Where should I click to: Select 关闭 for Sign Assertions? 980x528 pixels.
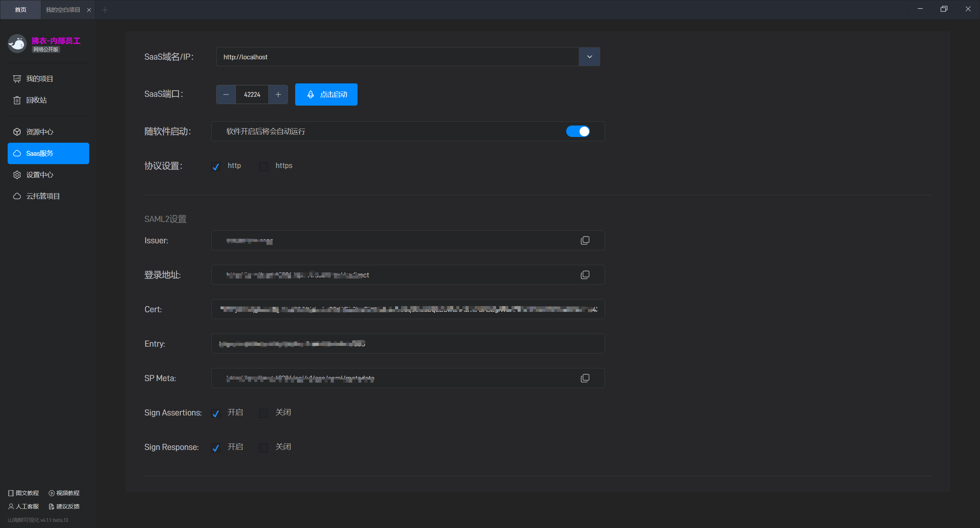pos(263,413)
